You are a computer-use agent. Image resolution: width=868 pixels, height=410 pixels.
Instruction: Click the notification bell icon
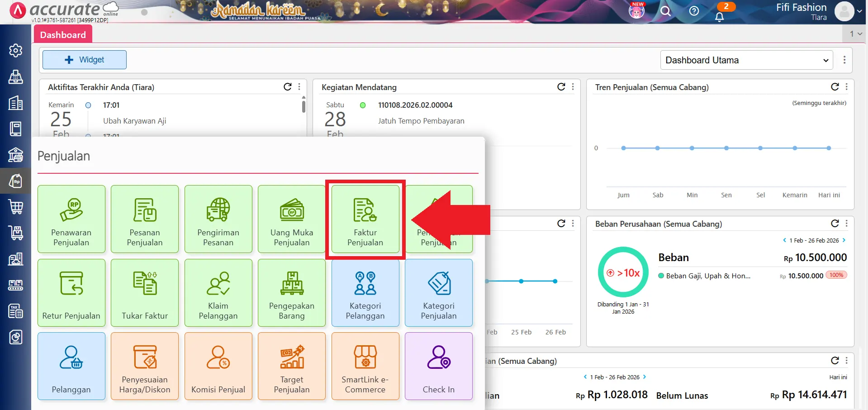point(719,17)
